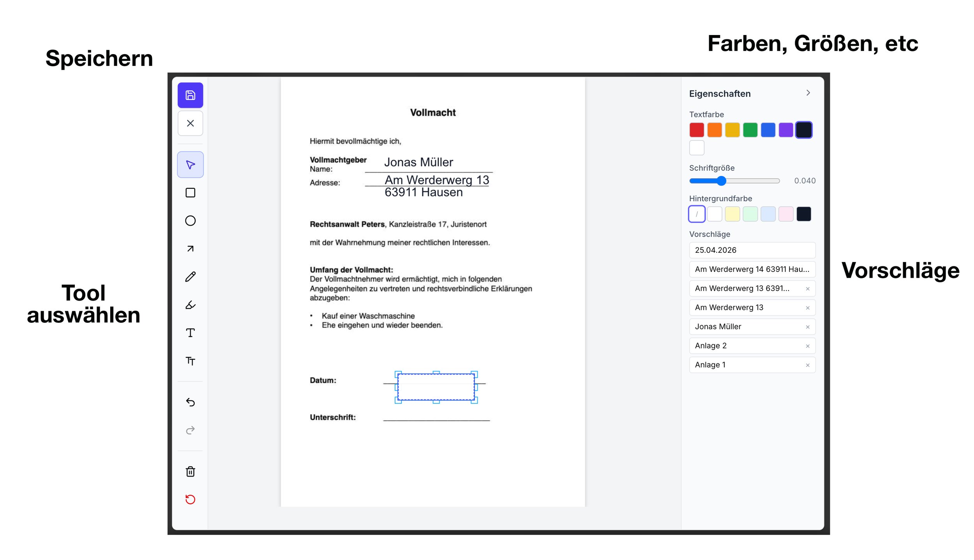The image size is (974, 560).
Task: Choose the red Textfarbe swatch
Action: [x=697, y=130]
